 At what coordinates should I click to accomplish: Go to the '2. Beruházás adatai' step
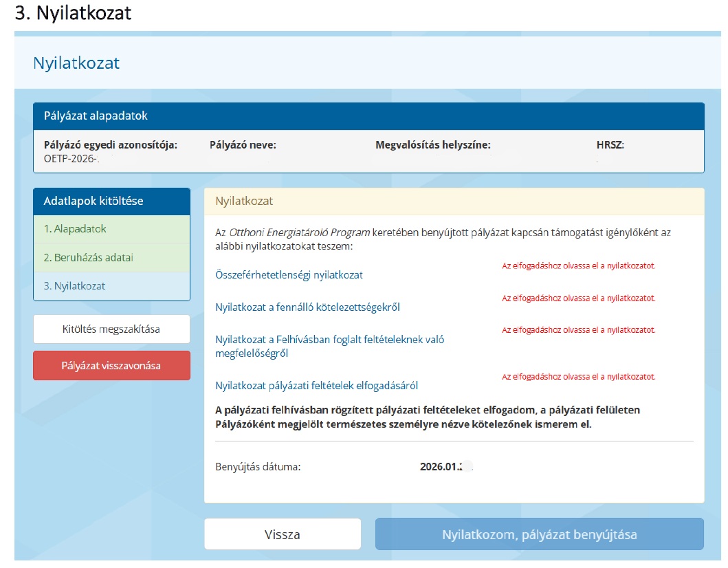pos(89,258)
